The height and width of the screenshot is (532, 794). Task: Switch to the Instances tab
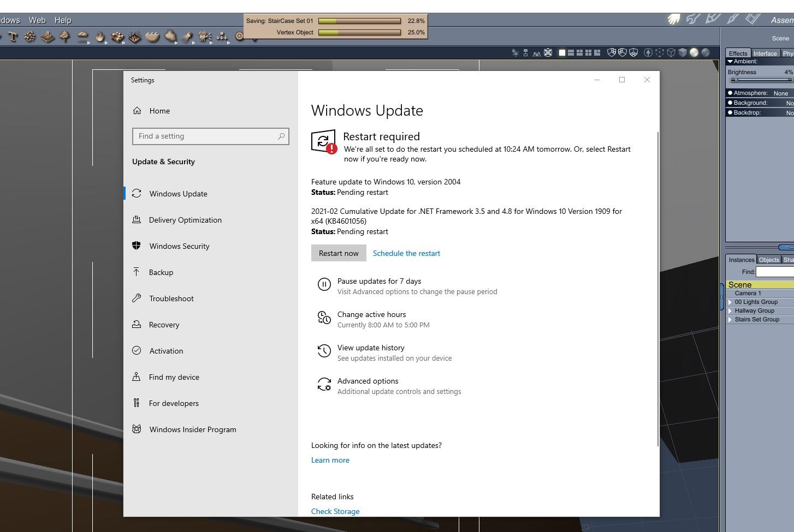point(742,260)
